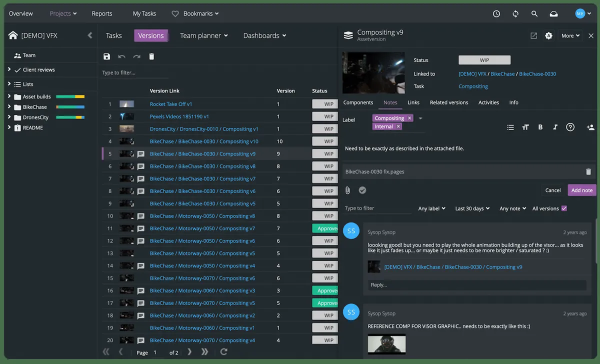Apply bold formatting in the note editor

point(540,127)
